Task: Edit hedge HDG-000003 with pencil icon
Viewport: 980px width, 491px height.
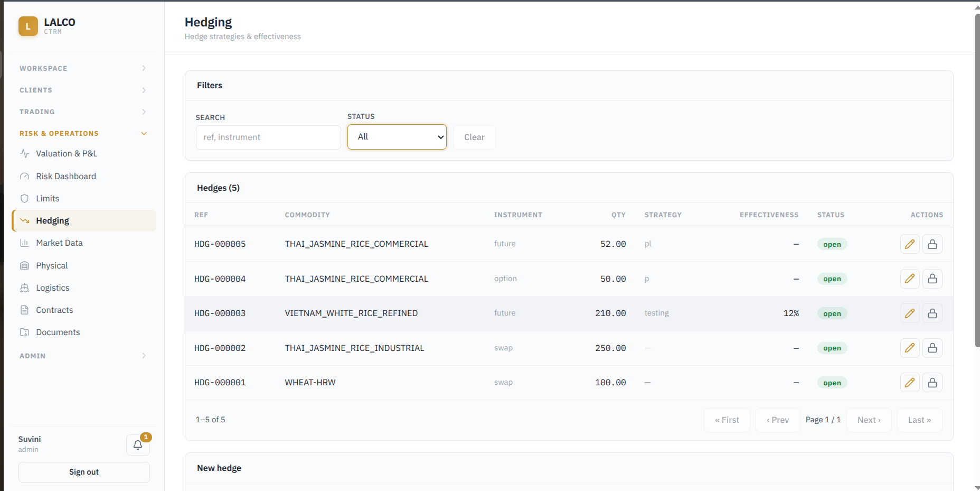Action: 910,313
